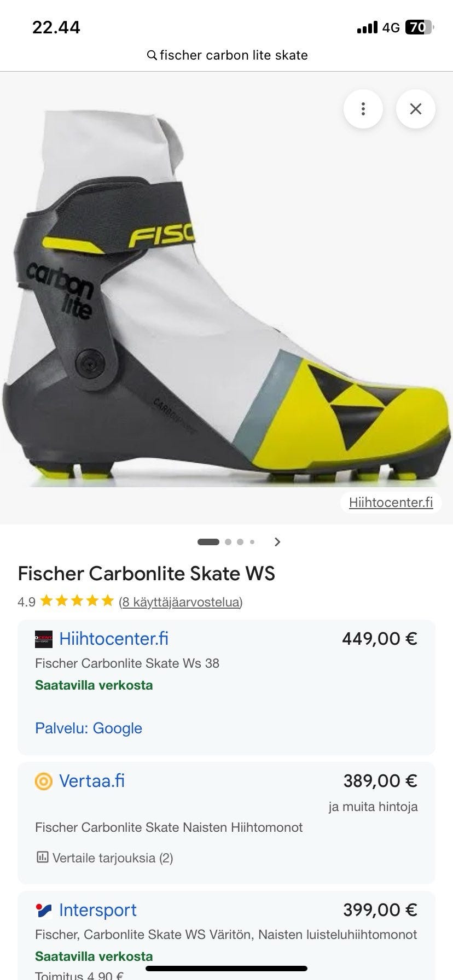Tap the Palvelu: Google link
The image size is (453, 980).
[x=89, y=728]
